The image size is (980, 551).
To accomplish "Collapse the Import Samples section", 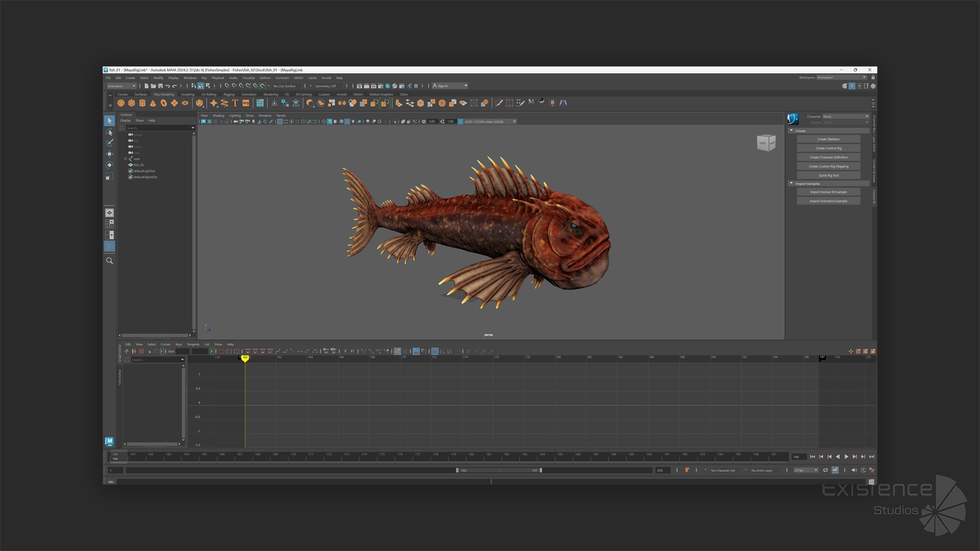I will click(x=792, y=184).
